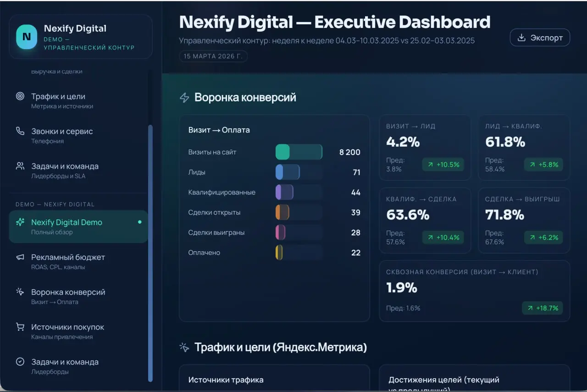
Task: Click the СКВОЗНАЯ КОНВЕРСИЯ 1.9% value
Action: coord(402,288)
